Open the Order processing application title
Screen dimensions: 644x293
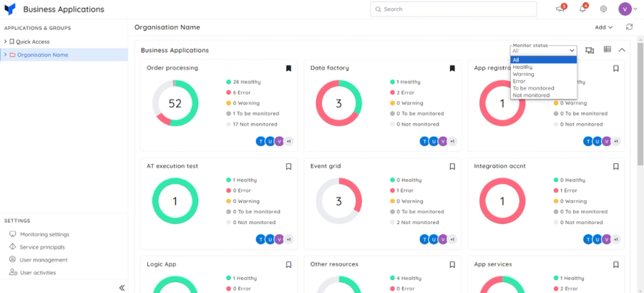pos(172,68)
